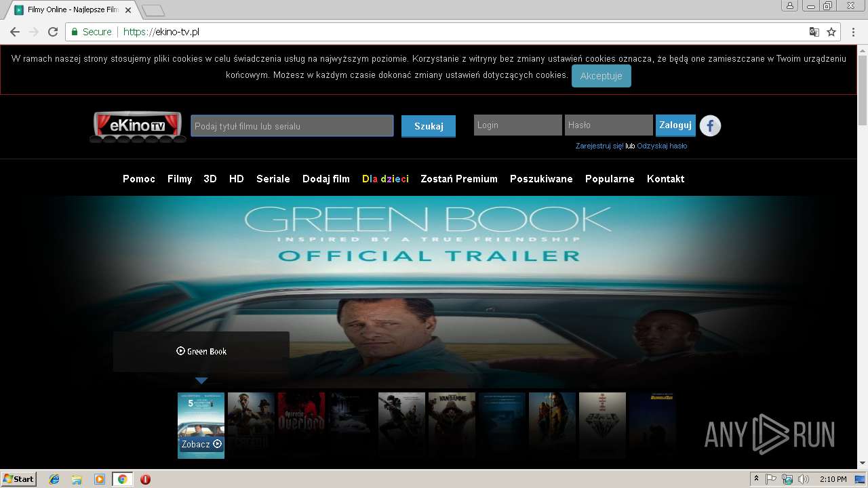Open the Filmy menu item
The width and height of the screenshot is (868, 488).
click(180, 179)
